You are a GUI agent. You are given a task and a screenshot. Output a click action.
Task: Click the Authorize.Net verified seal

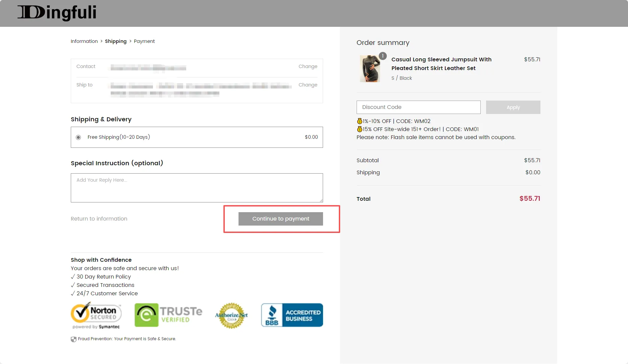click(x=231, y=315)
